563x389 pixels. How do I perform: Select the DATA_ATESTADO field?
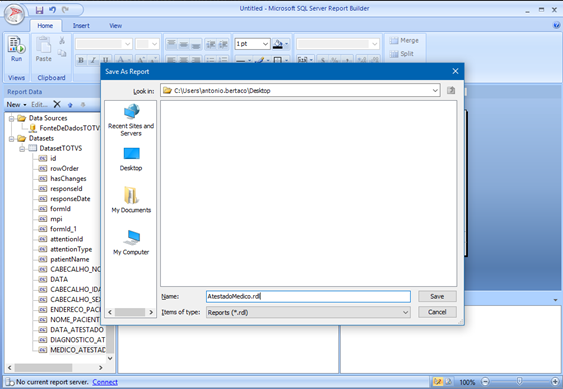tap(77, 329)
